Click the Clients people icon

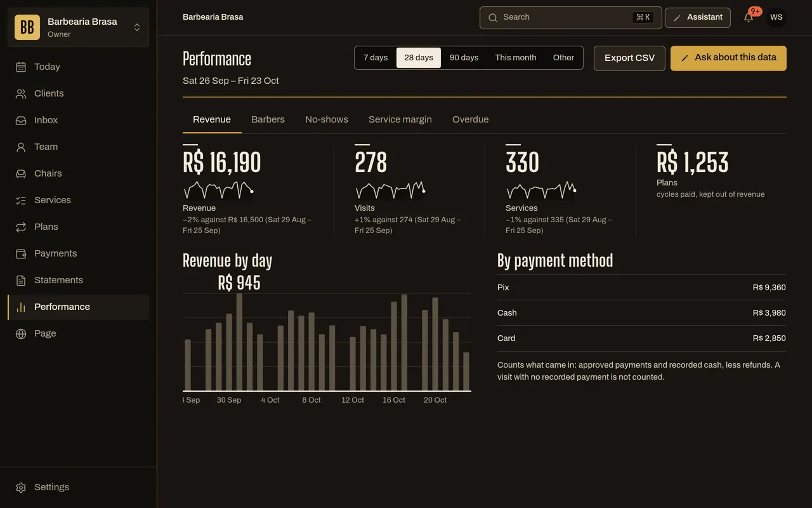21,93
